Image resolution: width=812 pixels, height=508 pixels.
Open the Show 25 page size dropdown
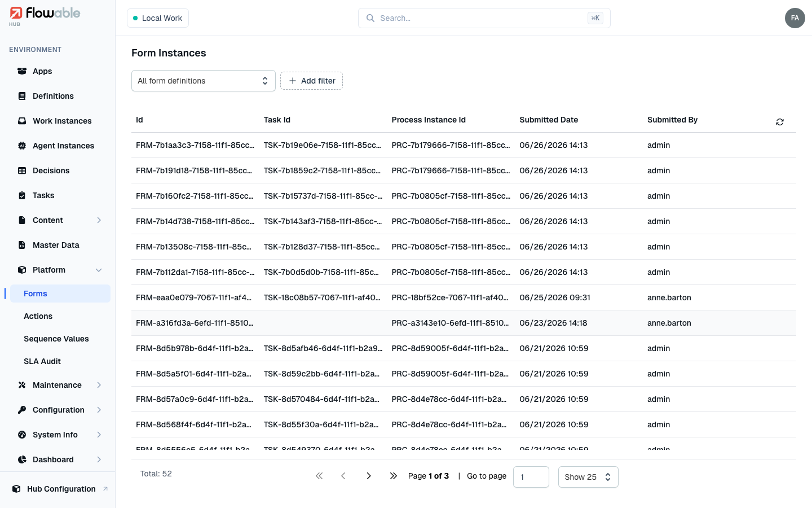tap(588, 477)
